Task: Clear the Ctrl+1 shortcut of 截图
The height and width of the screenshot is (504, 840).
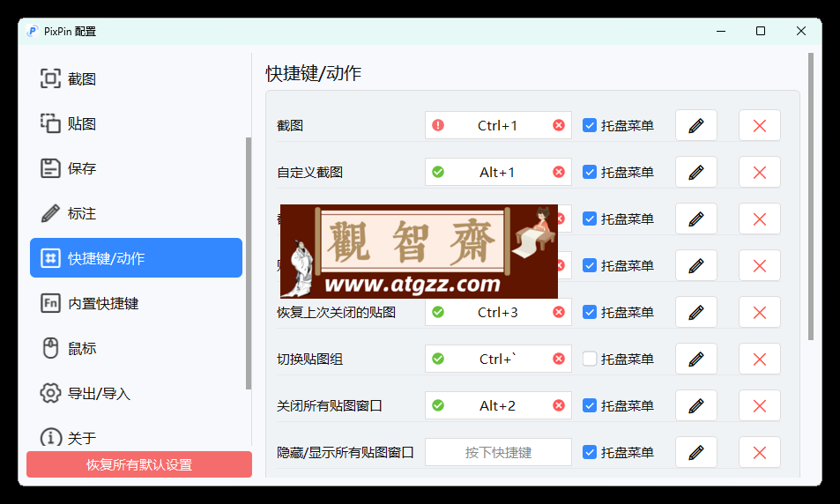Action: pos(559,125)
